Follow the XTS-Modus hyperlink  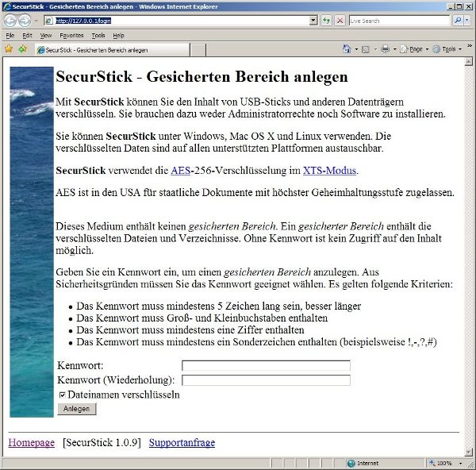tap(329, 171)
